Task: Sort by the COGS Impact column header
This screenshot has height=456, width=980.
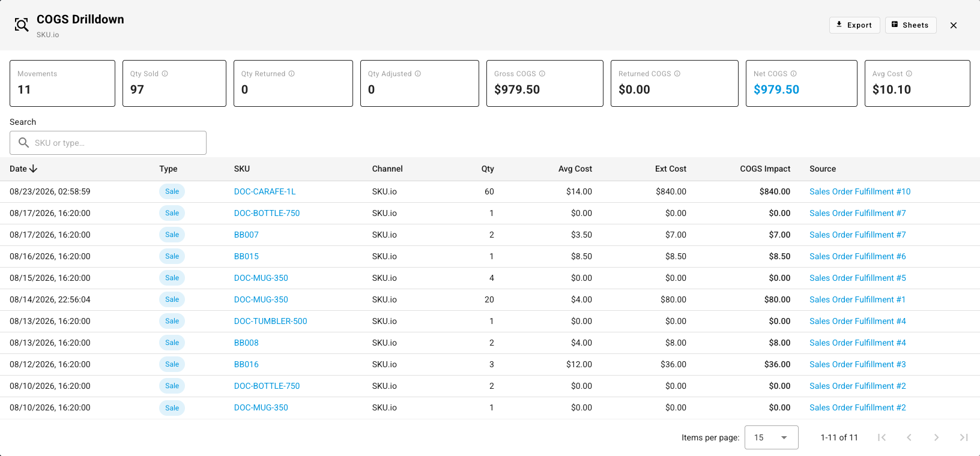Action: pos(765,169)
